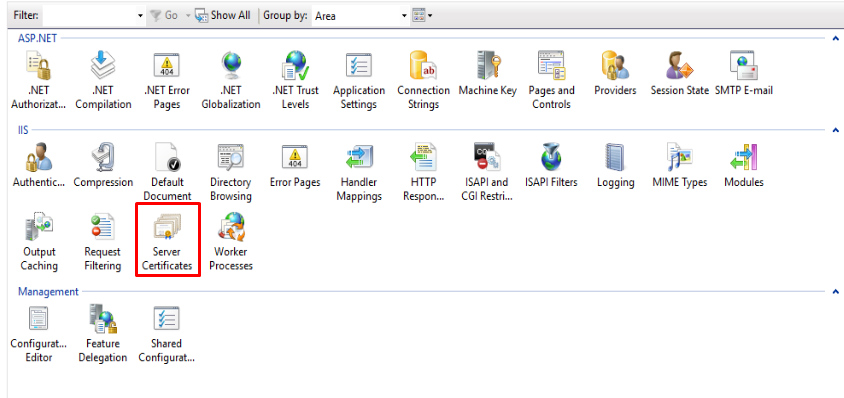Open Pages and Controls feature

(551, 81)
